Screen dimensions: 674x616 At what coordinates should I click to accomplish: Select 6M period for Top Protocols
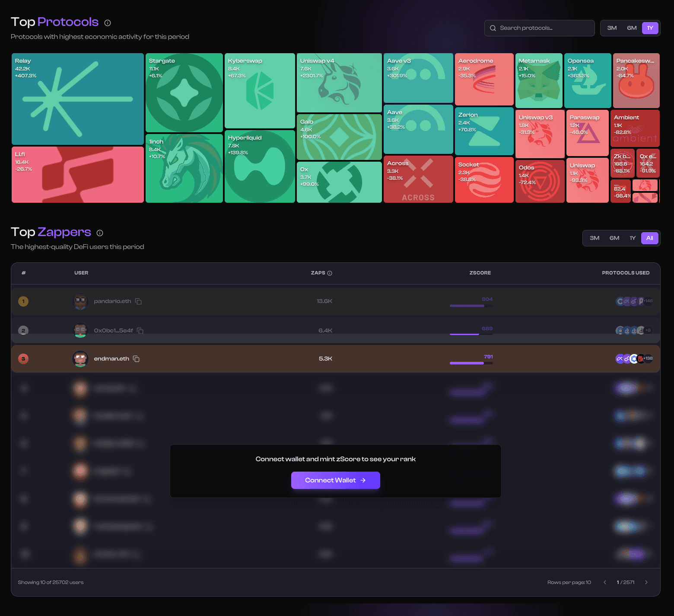click(x=632, y=28)
